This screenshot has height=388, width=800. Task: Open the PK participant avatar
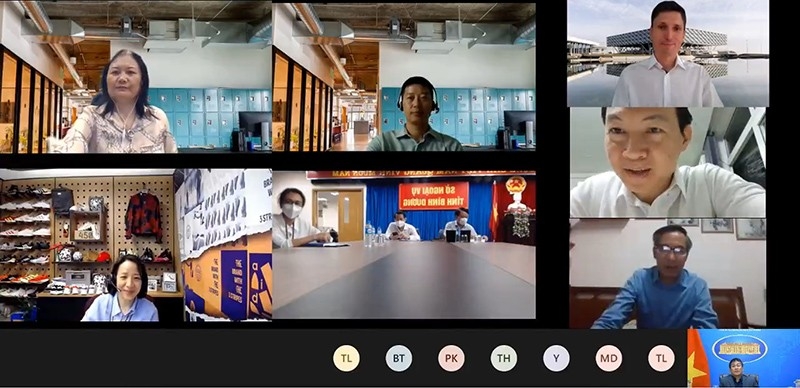pos(451,358)
